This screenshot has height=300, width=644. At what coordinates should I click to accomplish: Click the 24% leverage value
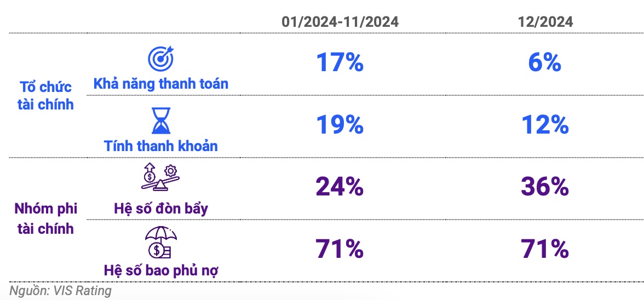(x=340, y=187)
